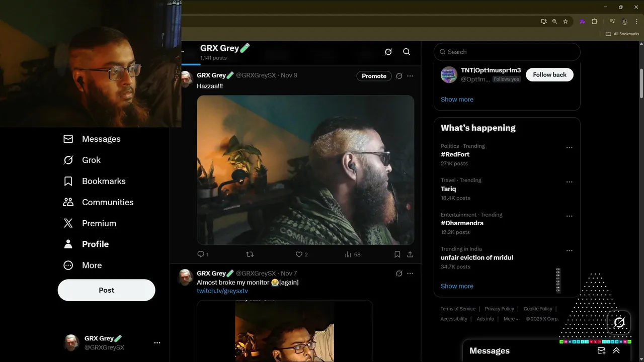Open the account switcher dots beside GRX Grey
Viewport: 644px width, 362px height.
coord(157,343)
